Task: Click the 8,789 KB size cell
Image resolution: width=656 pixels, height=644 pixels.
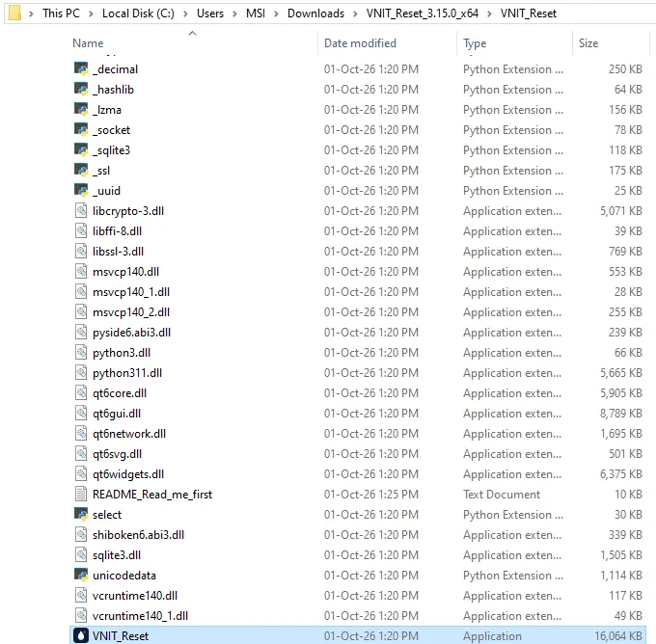Action: pyautogui.click(x=621, y=414)
